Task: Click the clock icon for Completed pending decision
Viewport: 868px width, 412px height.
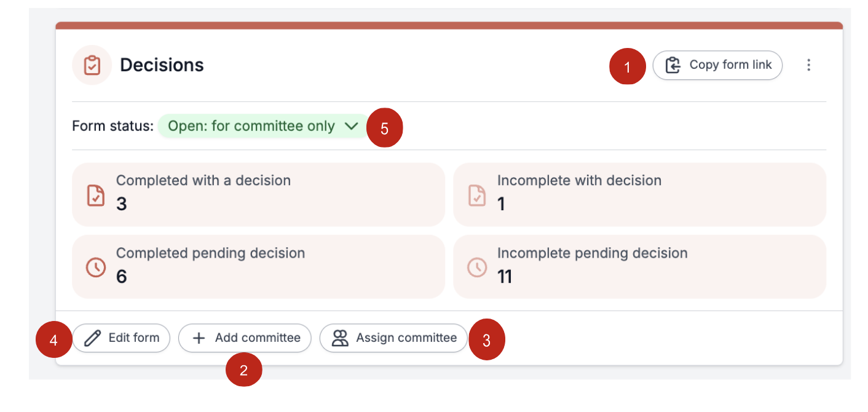Action: point(95,267)
